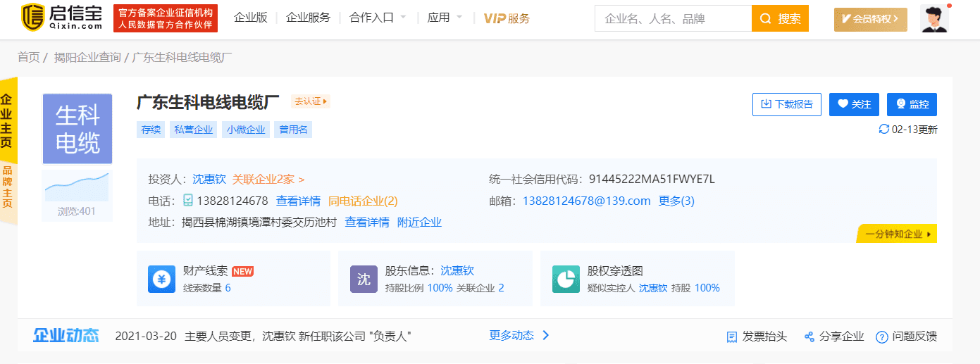Click the 沈 shareholder avatar icon
Image resolution: width=980 pixels, height=364 pixels.
coord(364,279)
